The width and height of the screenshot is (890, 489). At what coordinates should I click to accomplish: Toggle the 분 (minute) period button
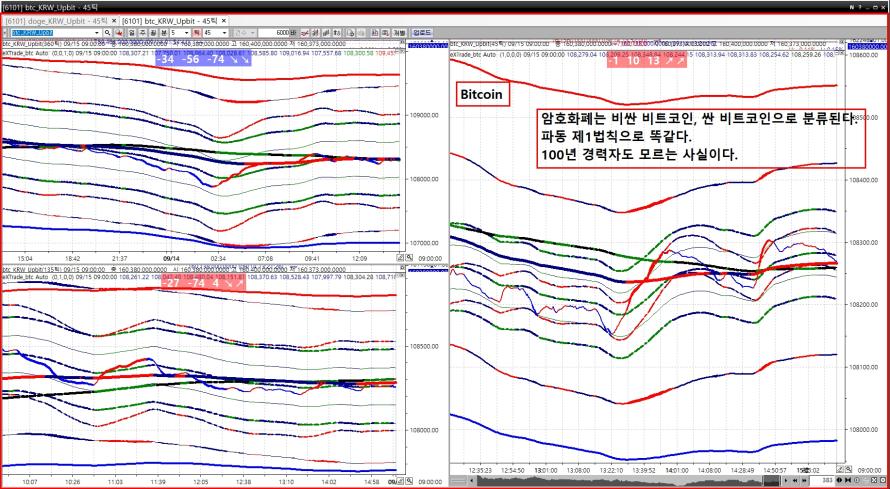coord(163,33)
